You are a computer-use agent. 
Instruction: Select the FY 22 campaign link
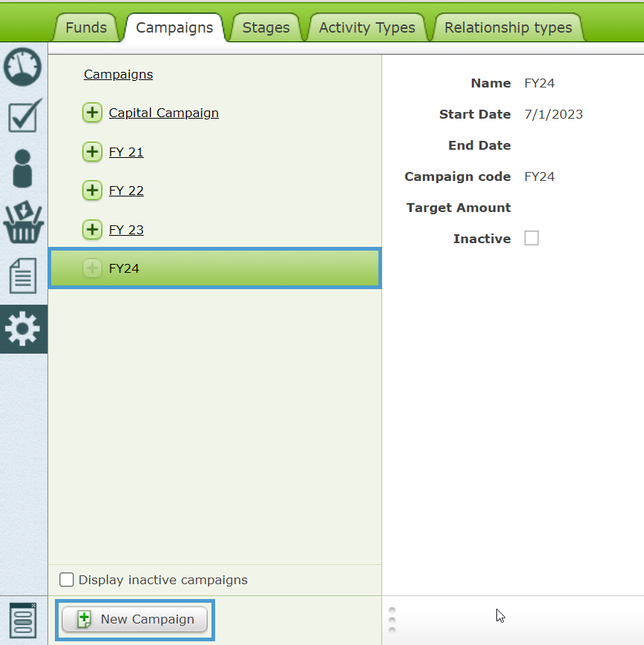[x=126, y=191]
